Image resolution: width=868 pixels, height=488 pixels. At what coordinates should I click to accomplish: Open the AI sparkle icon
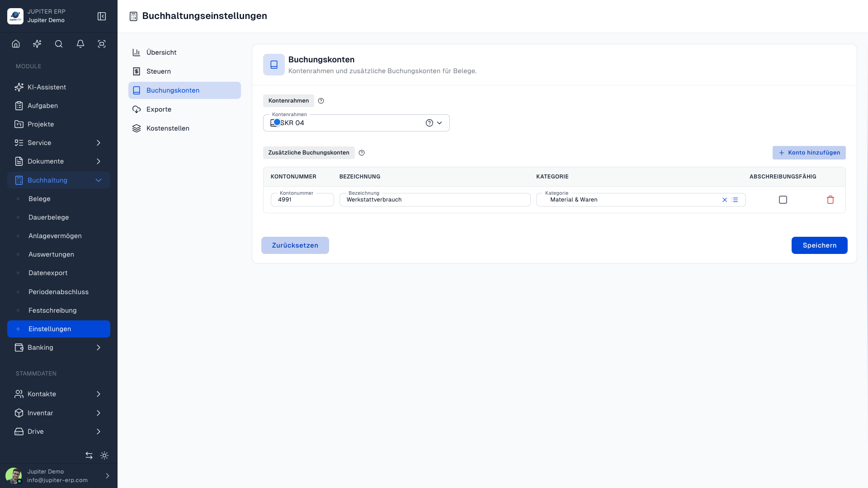click(37, 44)
